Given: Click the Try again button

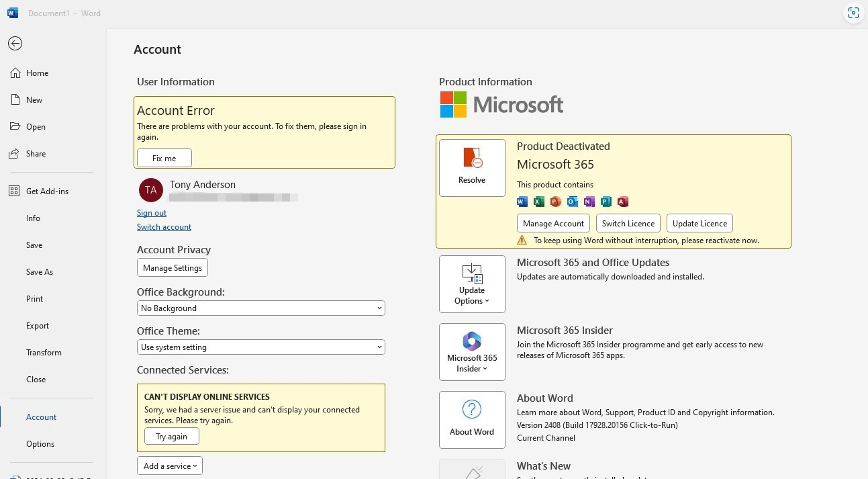Looking at the screenshot, I should (172, 436).
